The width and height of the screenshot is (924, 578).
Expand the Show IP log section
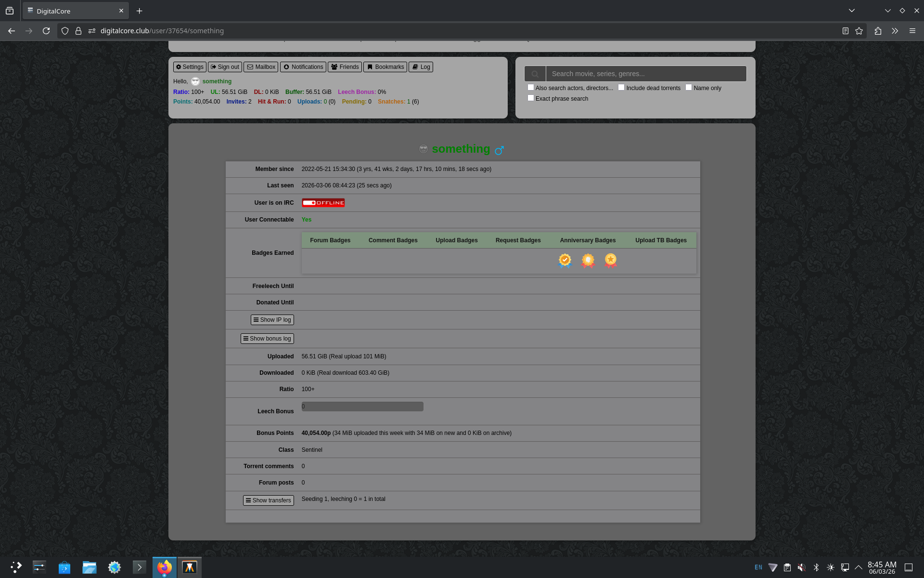click(272, 320)
